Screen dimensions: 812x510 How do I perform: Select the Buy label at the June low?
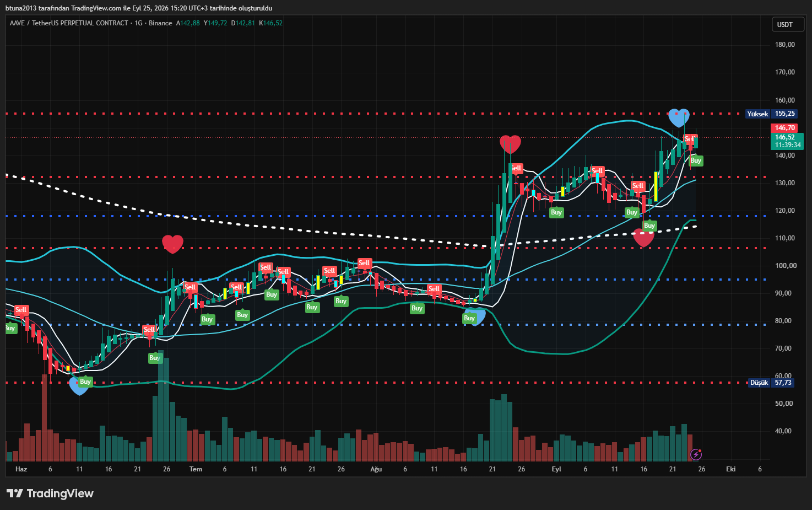pyautogui.click(x=85, y=382)
